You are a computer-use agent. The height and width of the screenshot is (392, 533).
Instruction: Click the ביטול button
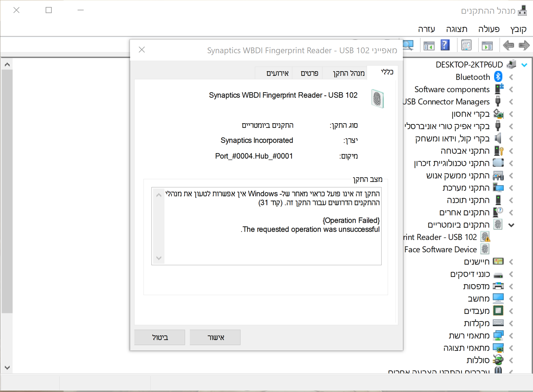pyautogui.click(x=160, y=337)
